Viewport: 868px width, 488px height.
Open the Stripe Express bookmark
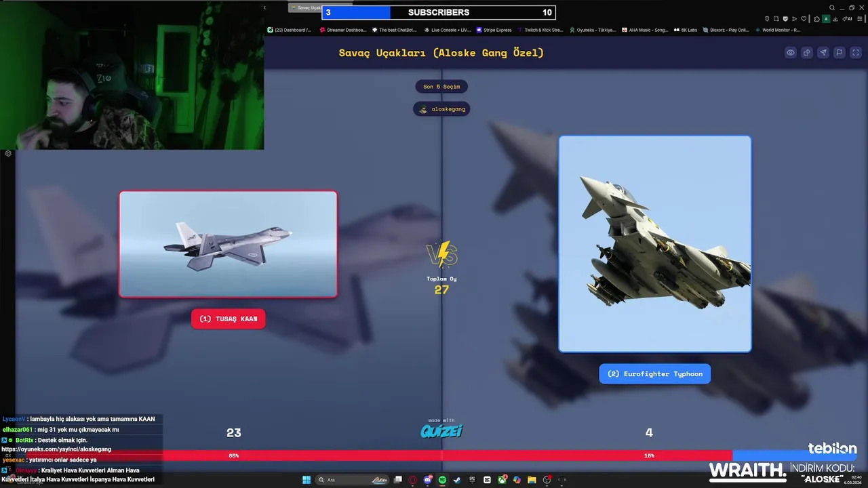click(494, 30)
